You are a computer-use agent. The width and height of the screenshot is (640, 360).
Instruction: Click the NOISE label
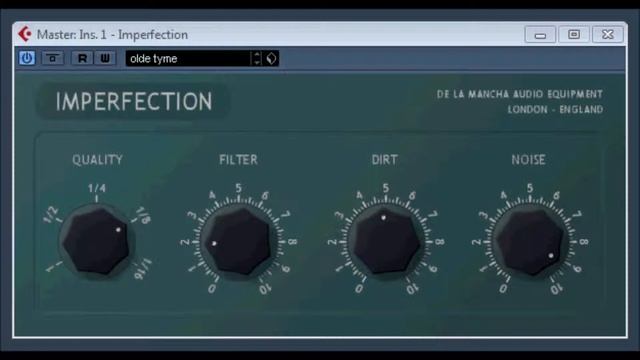pyautogui.click(x=528, y=160)
